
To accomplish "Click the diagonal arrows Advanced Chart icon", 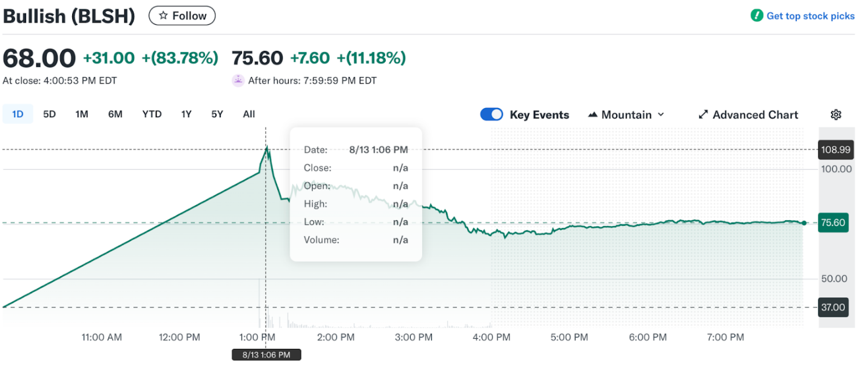I will [x=703, y=114].
